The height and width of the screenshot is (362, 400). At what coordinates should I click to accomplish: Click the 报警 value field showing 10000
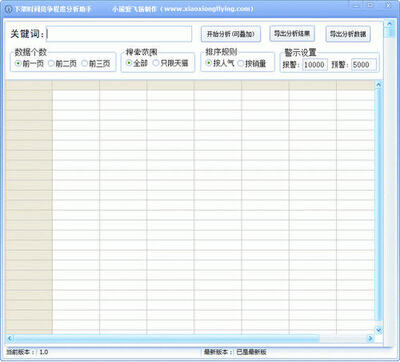point(315,65)
